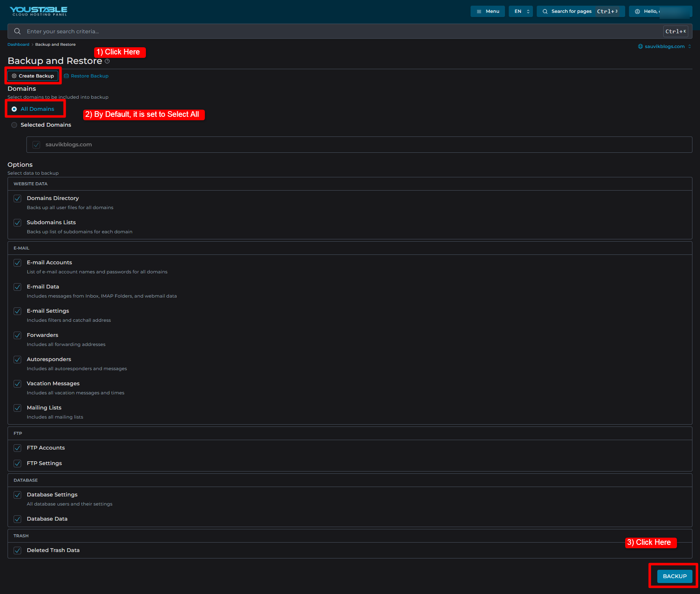Focus the Enter your search criteria field
The width and height of the screenshot is (700, 594).
click(x=350, y=31)
